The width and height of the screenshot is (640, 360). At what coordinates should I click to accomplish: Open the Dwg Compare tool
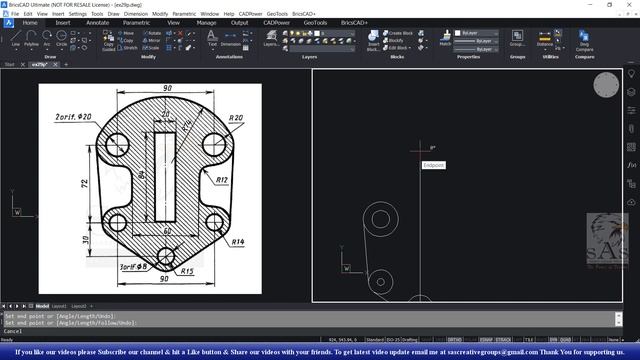coord(584,40)
